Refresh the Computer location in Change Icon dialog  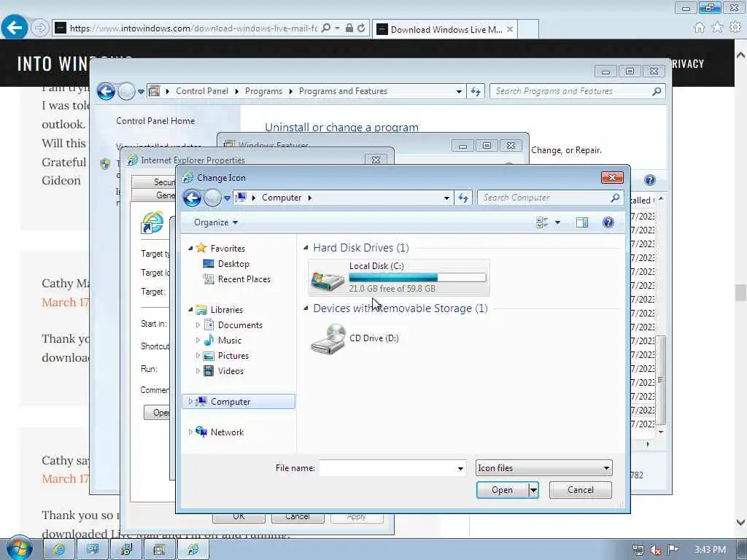463,198
